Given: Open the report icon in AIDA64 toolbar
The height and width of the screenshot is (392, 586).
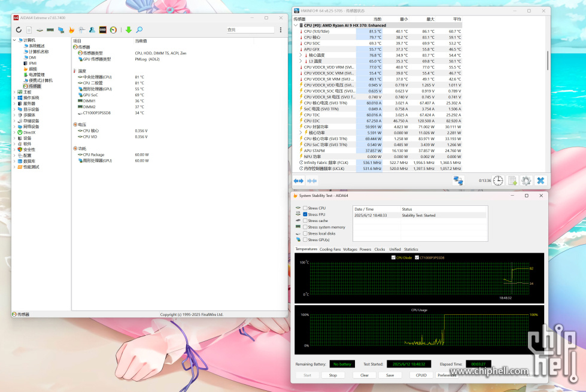Looking at the screenshot, I should [x=29, y=30].
